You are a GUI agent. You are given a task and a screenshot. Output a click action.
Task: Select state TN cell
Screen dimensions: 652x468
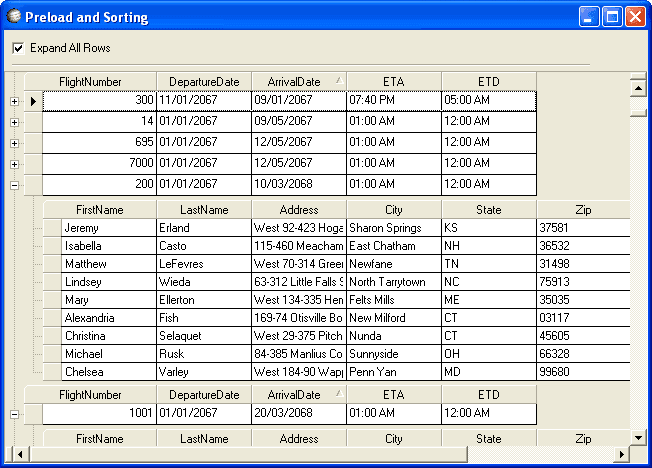pos(489,264)
